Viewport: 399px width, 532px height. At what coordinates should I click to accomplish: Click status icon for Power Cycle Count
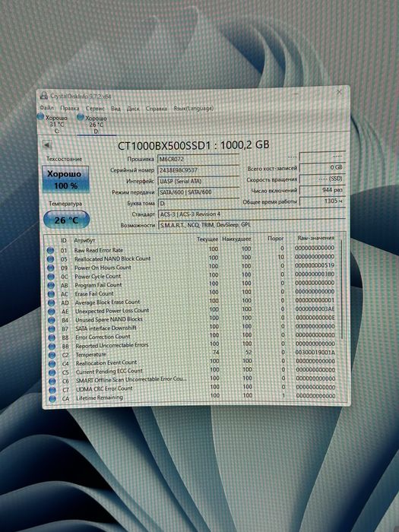(x=51, y=277)
